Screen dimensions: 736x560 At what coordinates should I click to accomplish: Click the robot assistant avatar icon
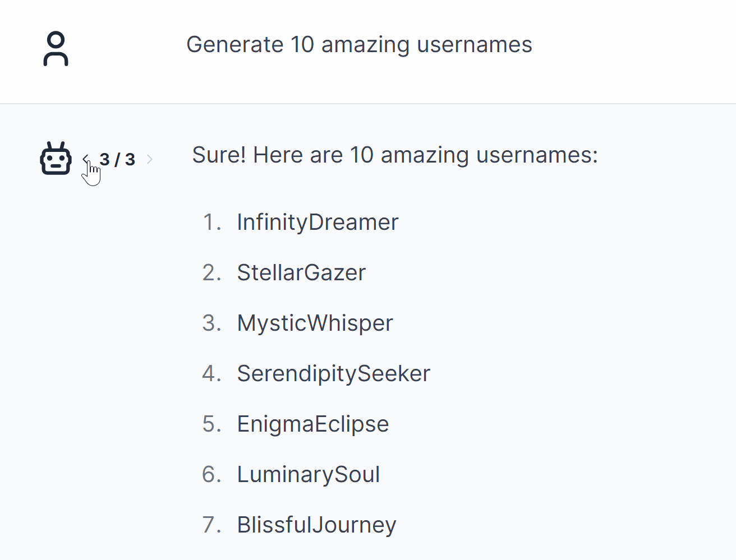[56, 159]
